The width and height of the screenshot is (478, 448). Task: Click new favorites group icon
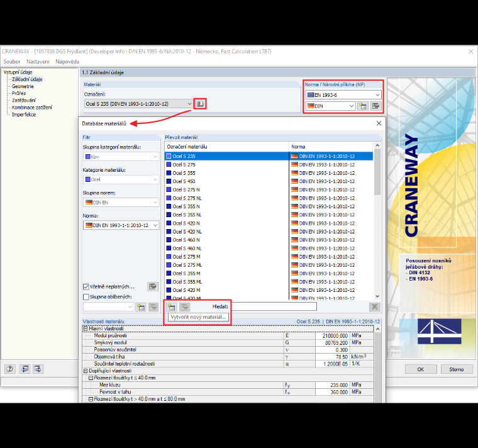click(141, 307)
